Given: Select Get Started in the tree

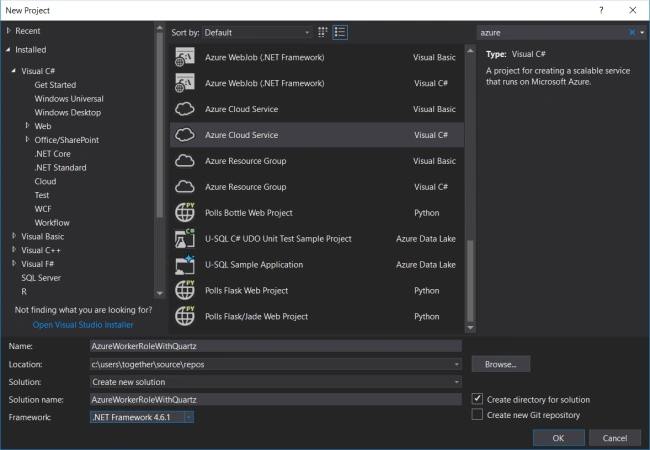Looking at the screenshot, I should [x=55, y=85].
